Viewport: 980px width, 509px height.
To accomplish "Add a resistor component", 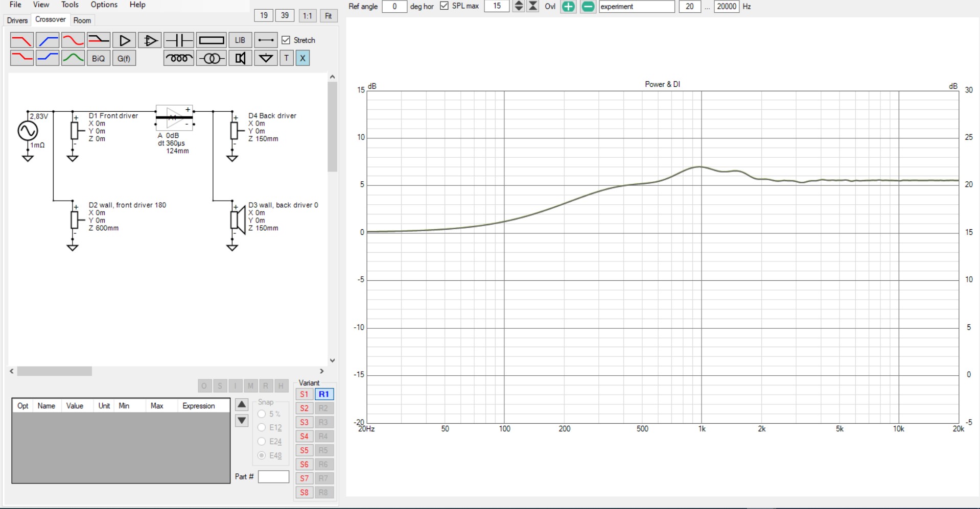I will [212, 40].
